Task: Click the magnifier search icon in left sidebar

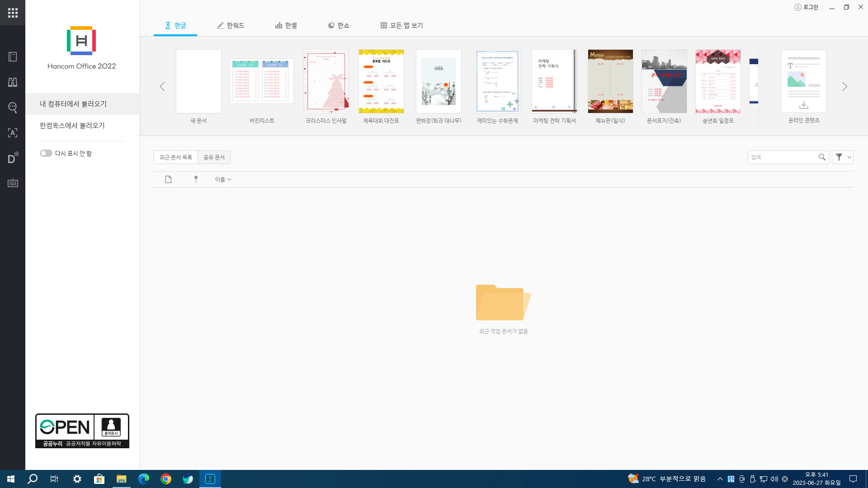Action: 13,108
